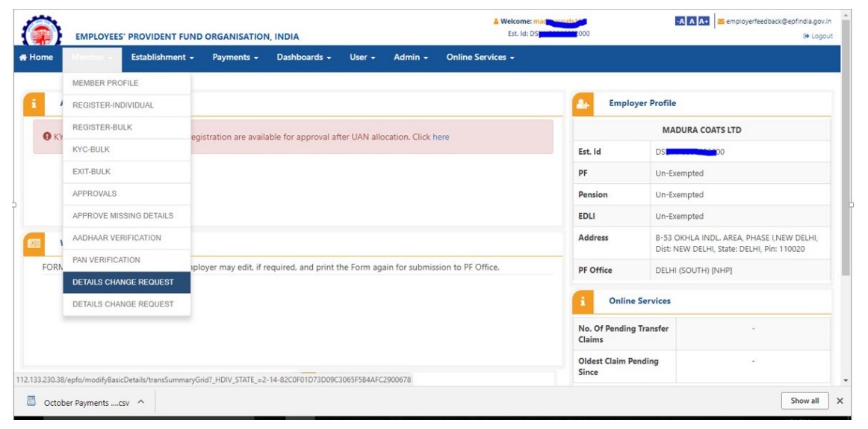Click the October Payments CSV file icon

(31, 402)
